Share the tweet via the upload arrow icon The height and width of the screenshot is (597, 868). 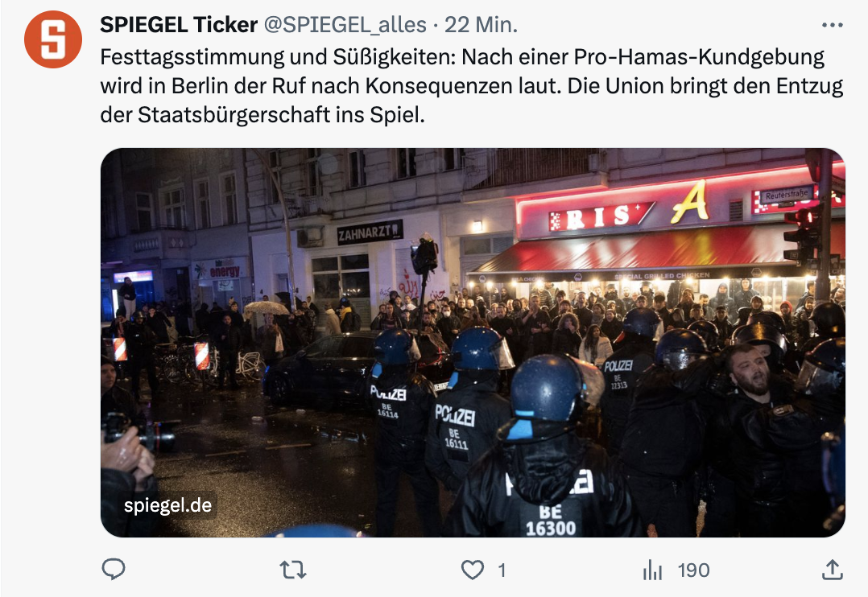tap(832, 570)
